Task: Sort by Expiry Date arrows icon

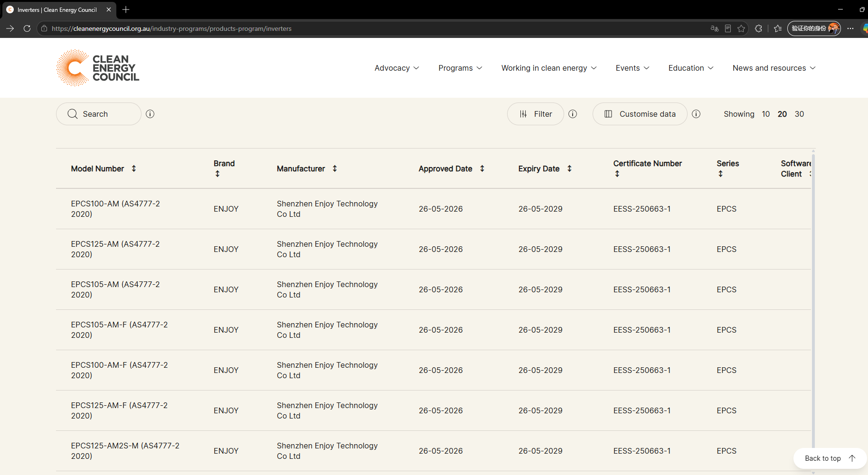Action: [569, 168]
